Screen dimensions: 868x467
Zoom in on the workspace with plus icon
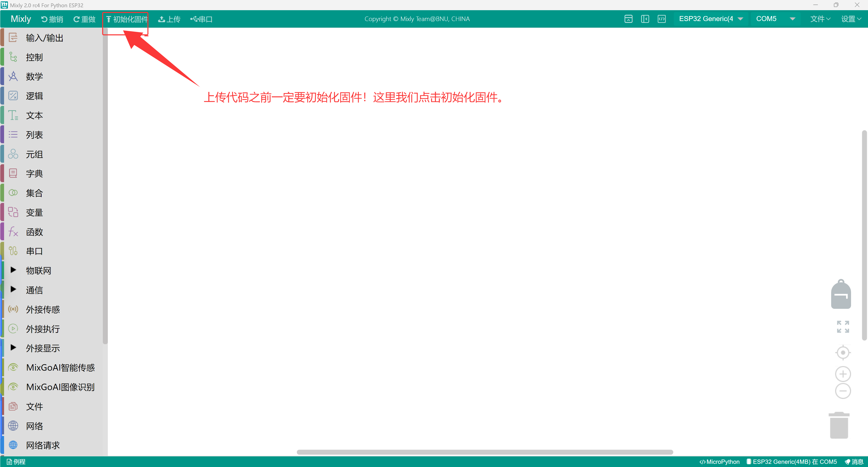843,374
